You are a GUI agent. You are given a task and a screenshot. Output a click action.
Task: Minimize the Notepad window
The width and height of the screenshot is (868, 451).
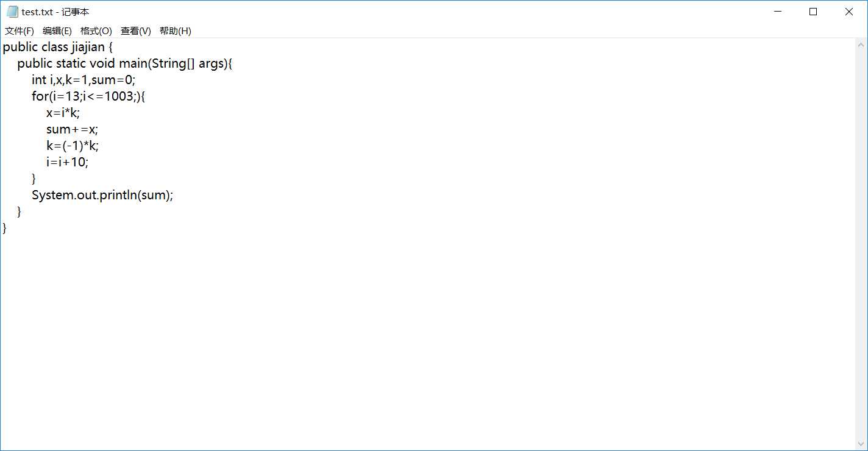coord(777,12)
